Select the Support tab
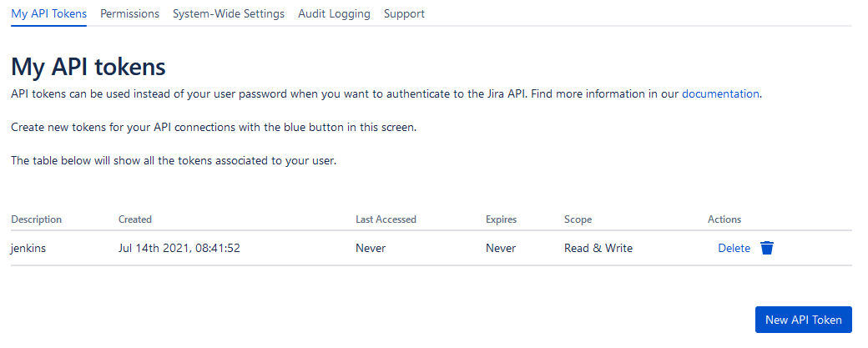Screen dimensions: 868x348 pos(404,14)
